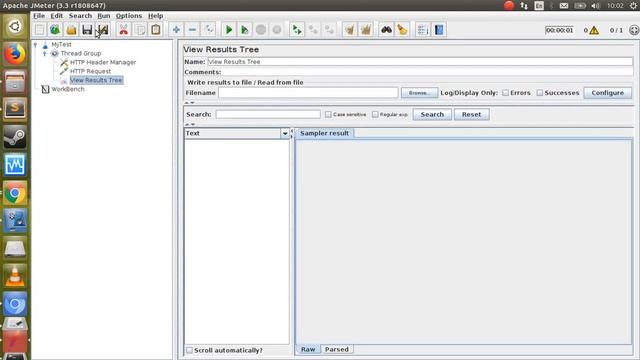Click the Filename input field
The width and height of the screenshot is (640, 360).
tap(308, 93)
